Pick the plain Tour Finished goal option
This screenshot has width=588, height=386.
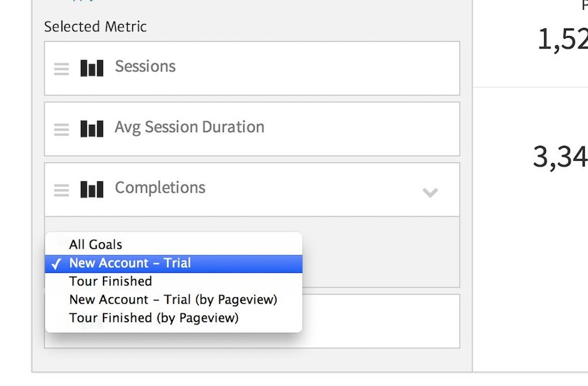click(111, 281)
